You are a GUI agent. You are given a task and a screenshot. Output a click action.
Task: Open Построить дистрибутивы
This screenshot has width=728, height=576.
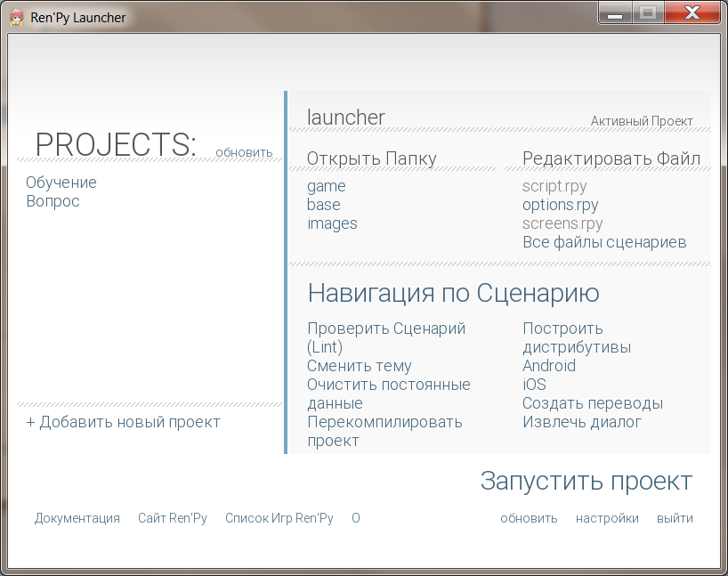click(576, 337)
